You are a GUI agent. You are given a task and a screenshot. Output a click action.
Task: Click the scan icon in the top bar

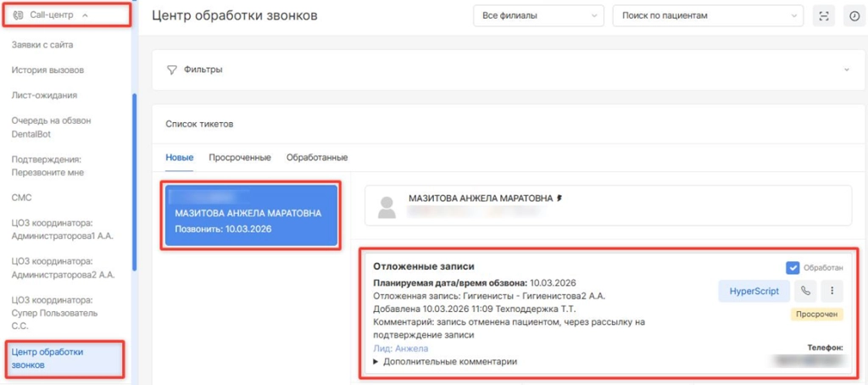822,16
